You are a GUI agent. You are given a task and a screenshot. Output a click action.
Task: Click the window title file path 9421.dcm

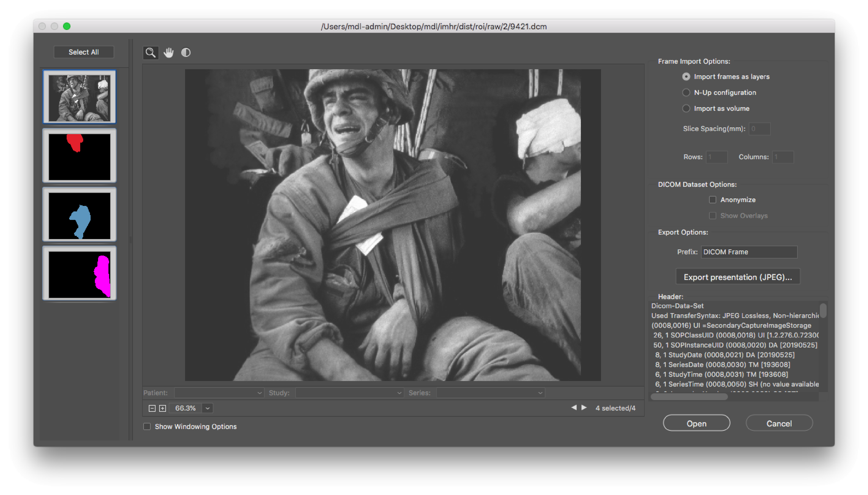click(x=434, y=27)
